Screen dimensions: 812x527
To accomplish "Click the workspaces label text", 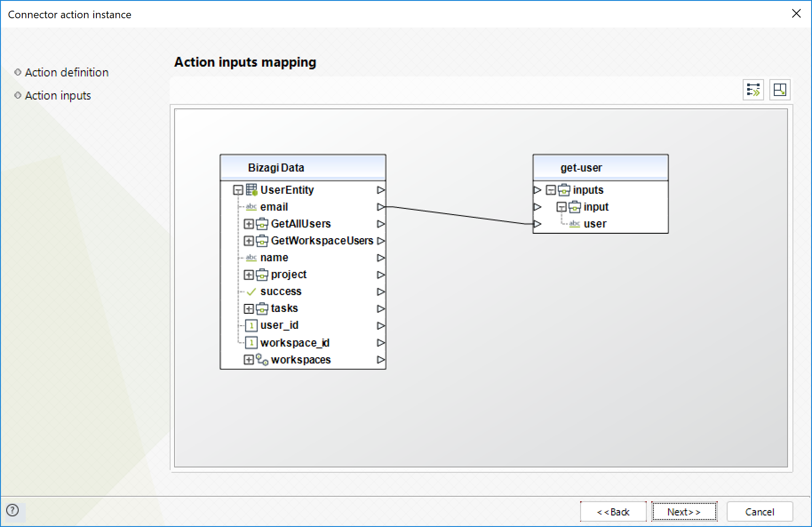I will click(x=301, y=359).
